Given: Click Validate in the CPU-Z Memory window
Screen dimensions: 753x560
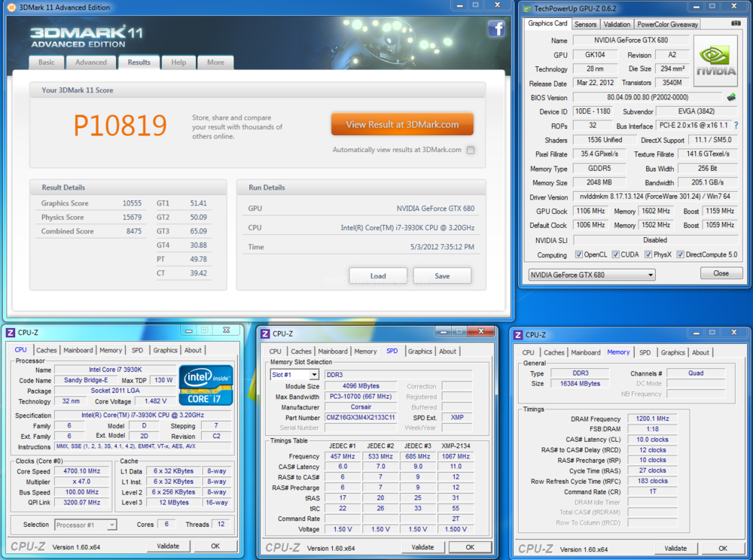Looking at the screenshot, I should 675,549.
